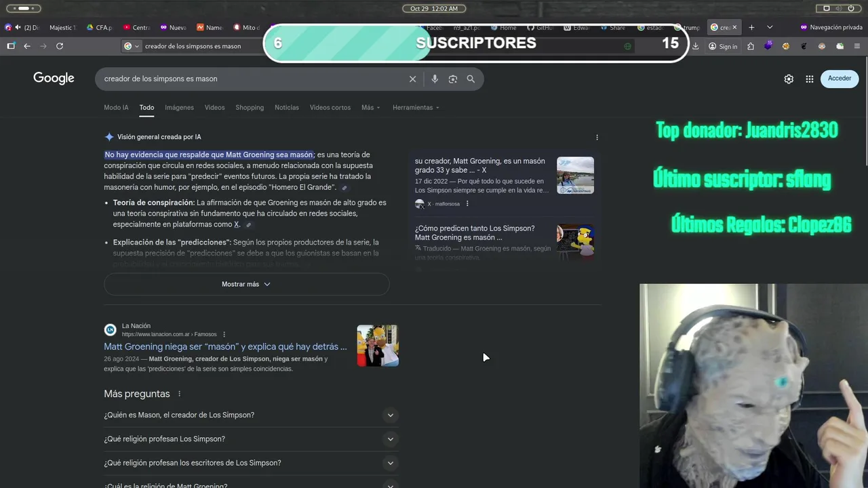Switch to the GitHub tab
This screenshot has height=488, width=868.
point(540,28)
